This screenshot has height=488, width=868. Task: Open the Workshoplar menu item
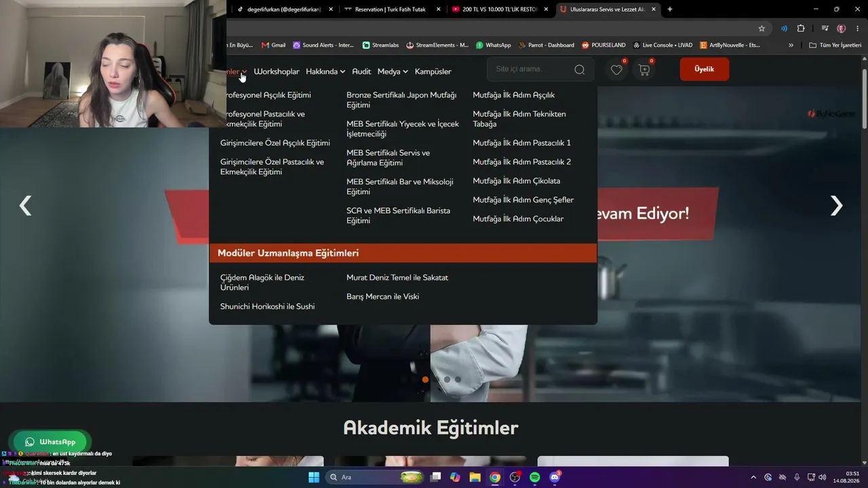coord(277,71)
